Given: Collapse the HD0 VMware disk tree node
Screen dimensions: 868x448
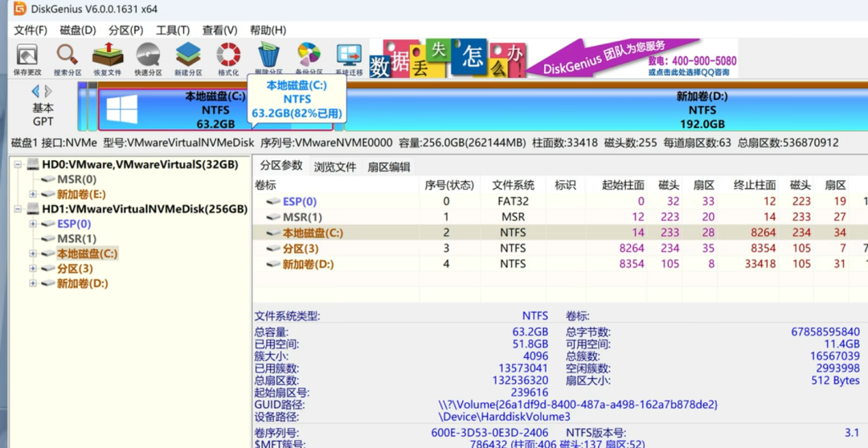Looking at the screenshot, I should coord(20,165).
